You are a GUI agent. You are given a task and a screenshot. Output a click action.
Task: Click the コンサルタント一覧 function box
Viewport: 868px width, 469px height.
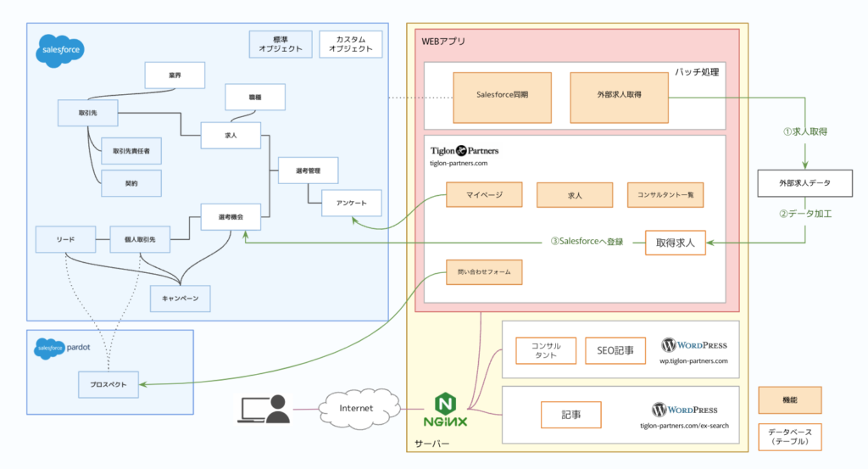click(665, 195)
